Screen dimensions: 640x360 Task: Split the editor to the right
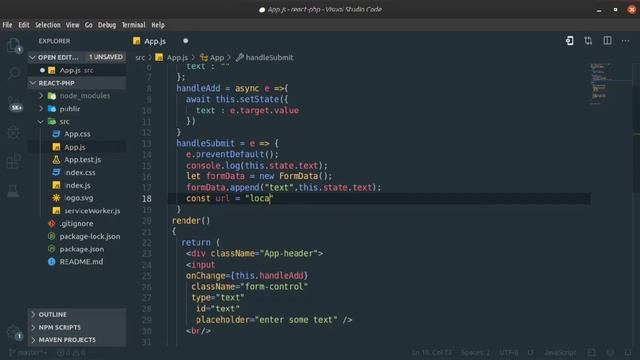pyautogui.click(x=607, y=41)
